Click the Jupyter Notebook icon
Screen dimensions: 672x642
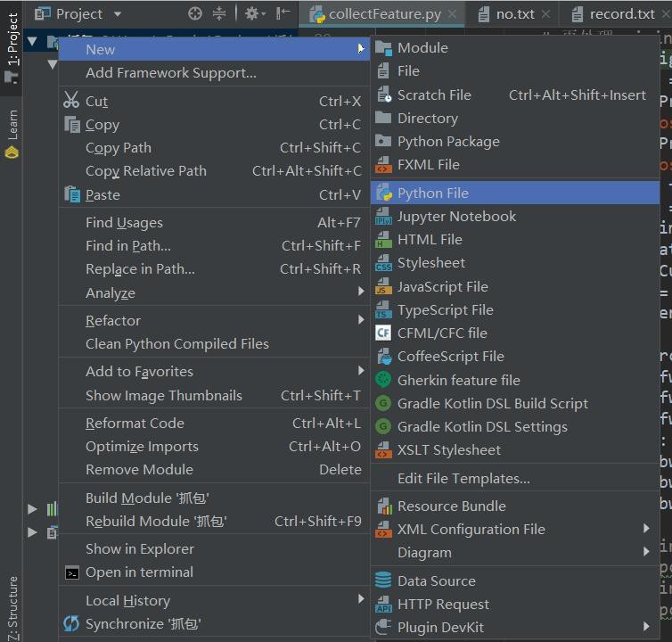pyautogui.click(x=383, y=217)
